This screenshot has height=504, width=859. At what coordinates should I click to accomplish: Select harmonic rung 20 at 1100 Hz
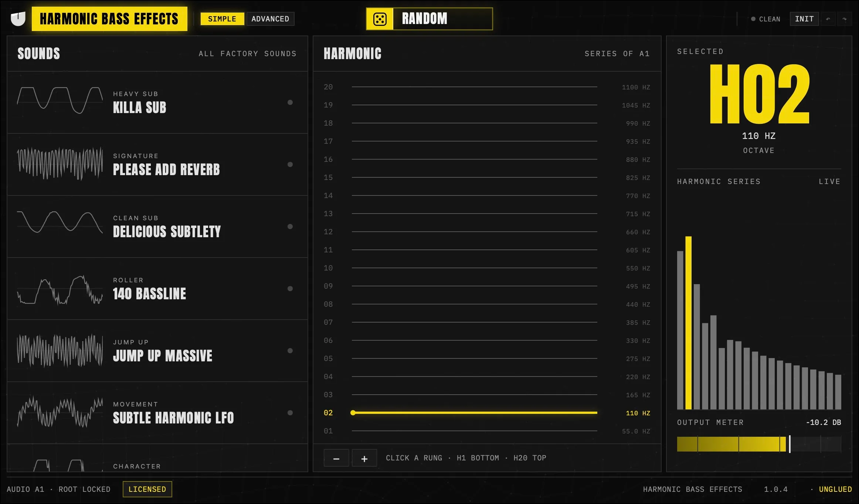[487, 87]
